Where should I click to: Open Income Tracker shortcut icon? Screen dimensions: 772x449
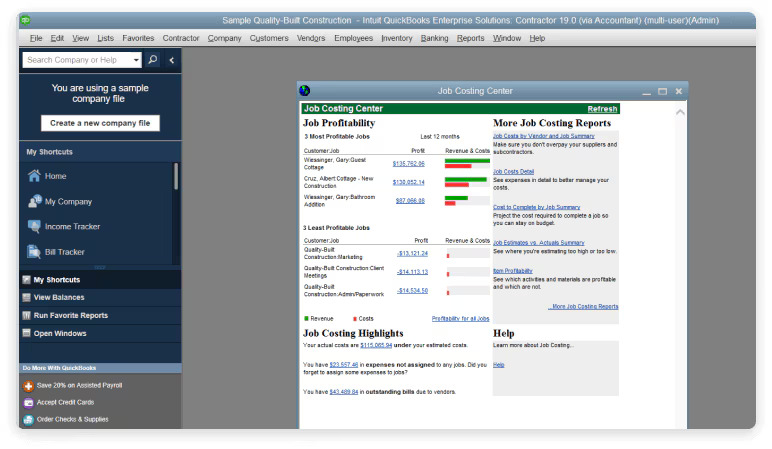34,226
